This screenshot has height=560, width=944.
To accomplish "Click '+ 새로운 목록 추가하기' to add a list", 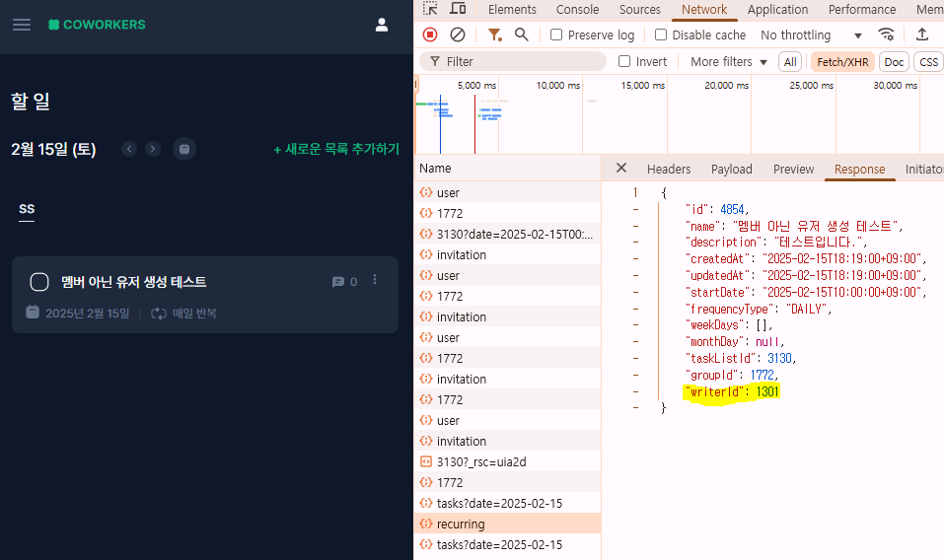I will click(x=336, y=149).
